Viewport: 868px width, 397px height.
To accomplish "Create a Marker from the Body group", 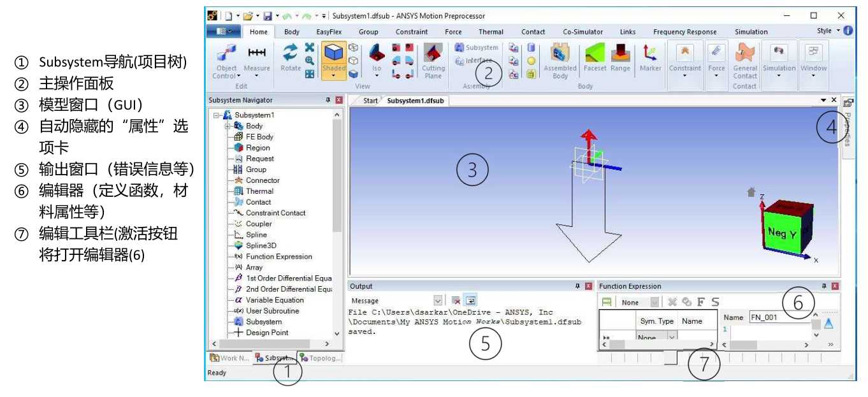I will [x=651, y=58].
